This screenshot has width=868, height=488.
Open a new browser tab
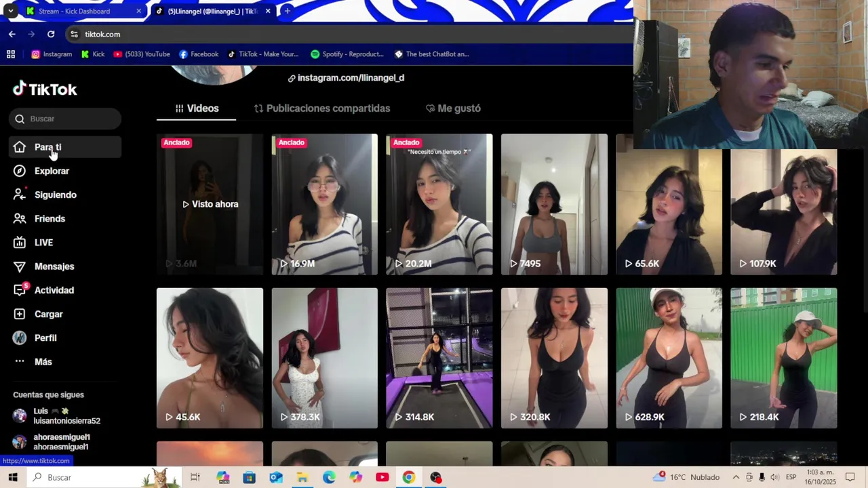(x=288, y=11)
